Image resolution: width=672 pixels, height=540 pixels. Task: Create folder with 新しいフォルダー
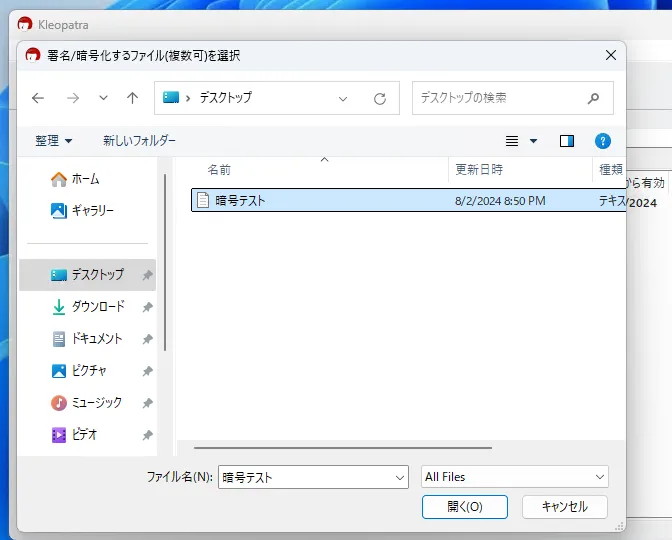(x=139, y=141)
